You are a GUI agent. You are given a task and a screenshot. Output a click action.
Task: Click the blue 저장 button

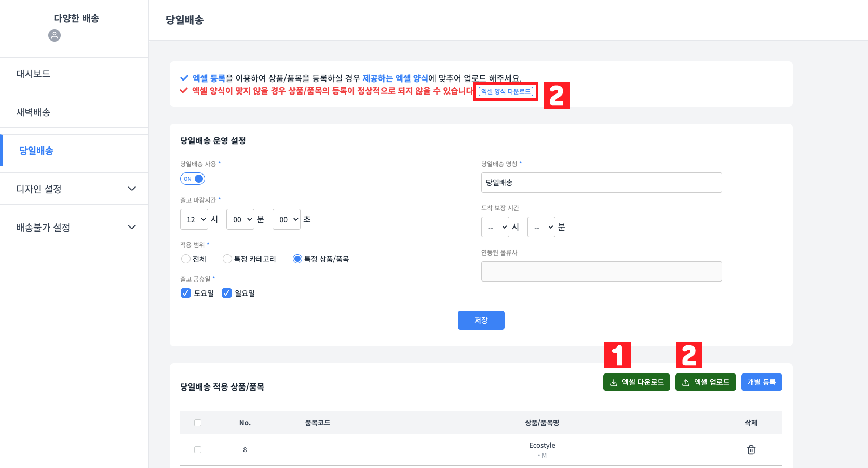(481, 320)
